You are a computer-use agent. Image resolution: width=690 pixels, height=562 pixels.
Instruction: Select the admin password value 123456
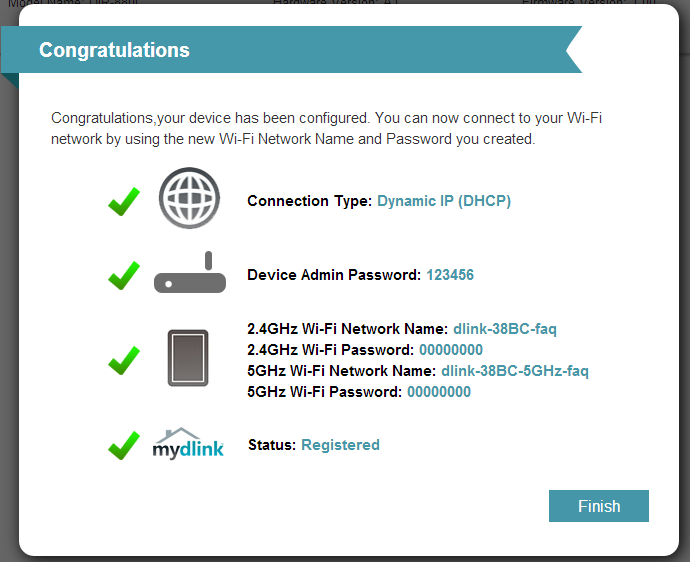(450, 274)
